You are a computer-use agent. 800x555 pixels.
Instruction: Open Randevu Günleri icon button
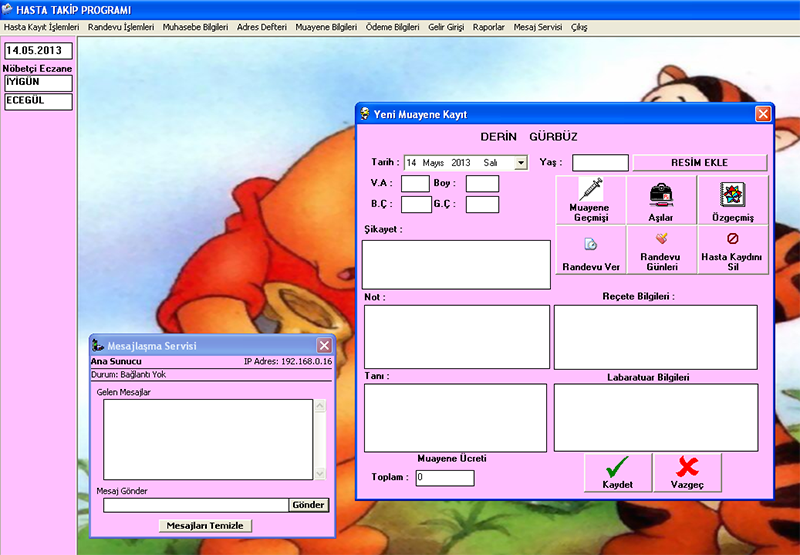click(x=661, y=250)
